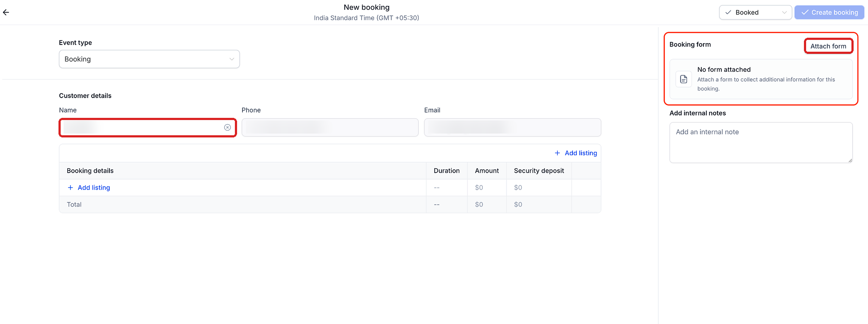Click the Security deposit column header
Screen dimensions: 868x324
click(x=539, y=171)
